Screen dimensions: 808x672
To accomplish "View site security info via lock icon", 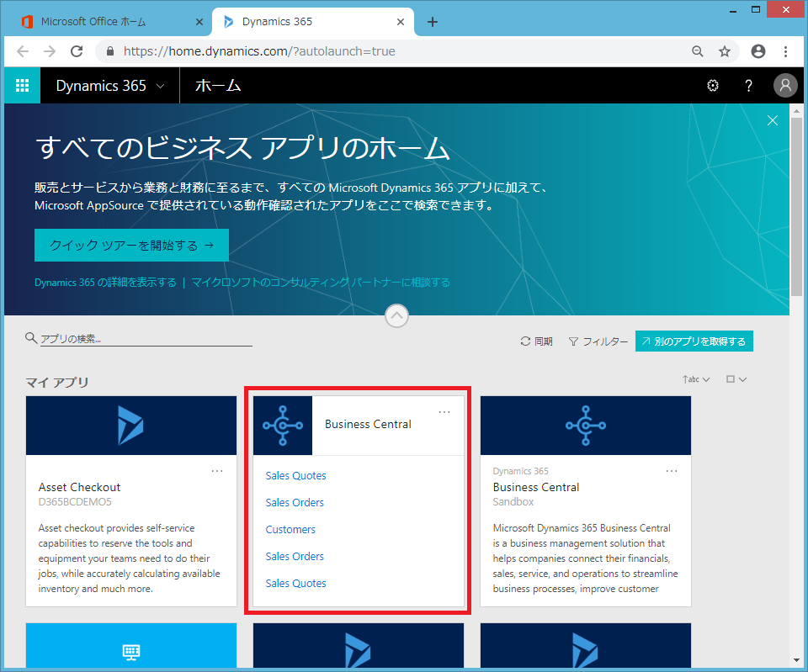I will pyautogui.click(x=109, y=51).
